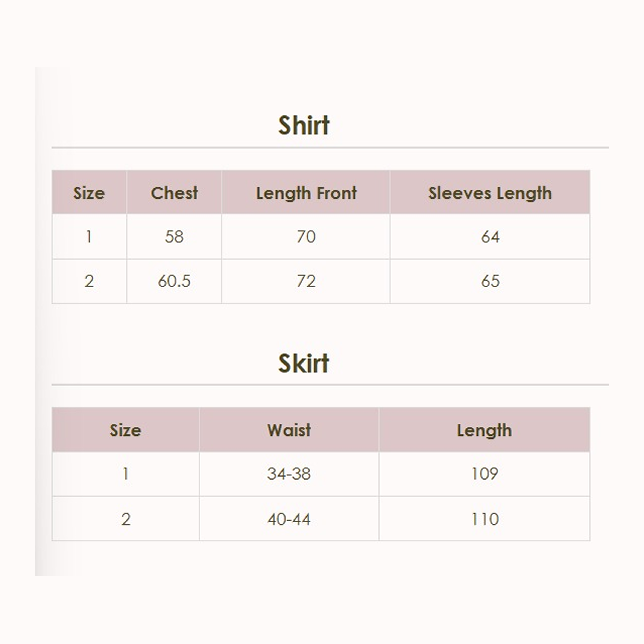Select the Chest column header
The width and height of the screenshot is (644, 644).
coord(174,193)
